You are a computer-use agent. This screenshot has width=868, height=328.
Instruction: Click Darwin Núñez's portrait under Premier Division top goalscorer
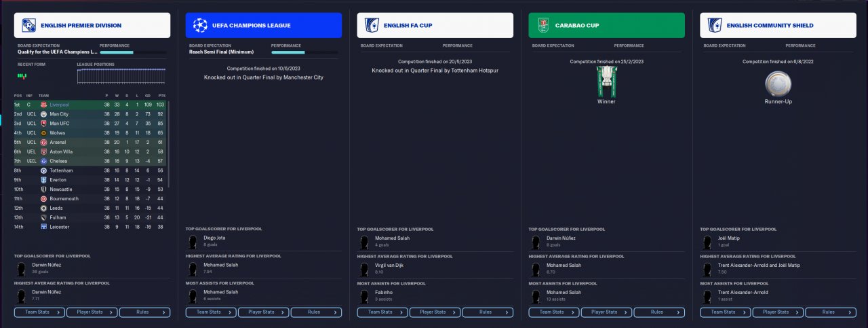click(21, 268)
